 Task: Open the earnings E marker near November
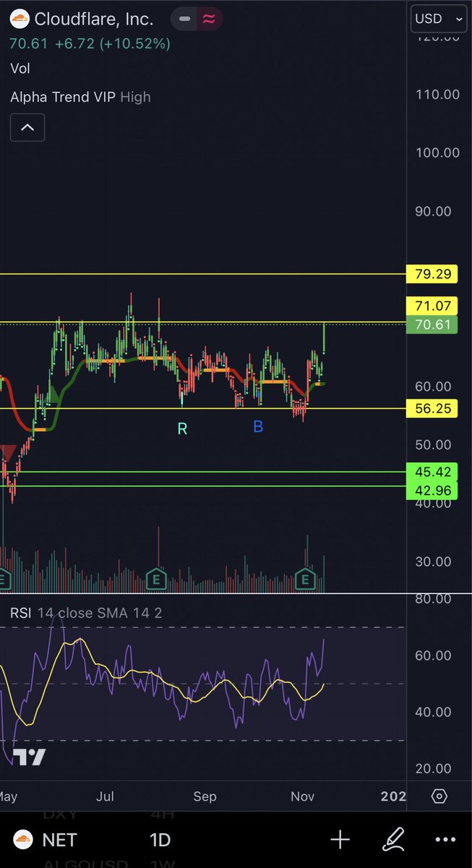(306, 579)
